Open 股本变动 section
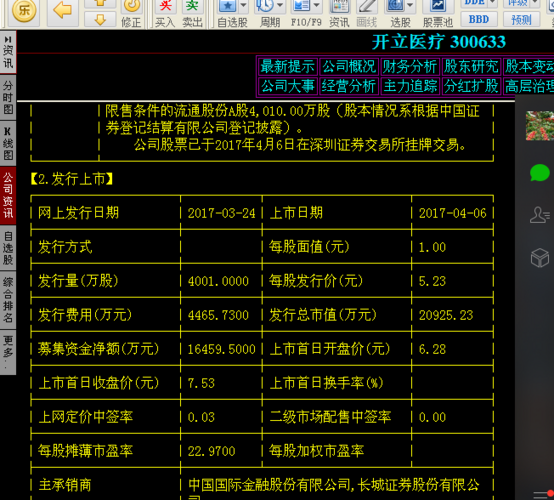Screen dimensions: 554x500 click(x=529, y=66)
